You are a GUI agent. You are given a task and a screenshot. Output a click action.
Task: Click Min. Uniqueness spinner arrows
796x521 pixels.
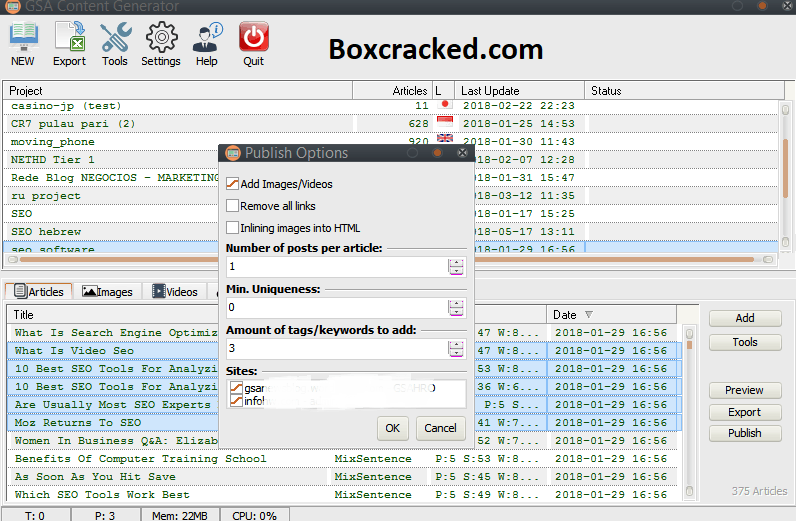[x=456, y=308]
